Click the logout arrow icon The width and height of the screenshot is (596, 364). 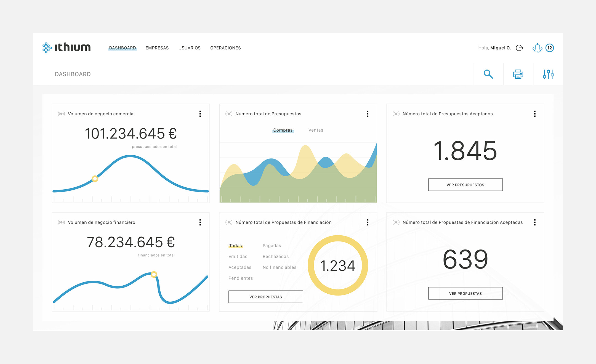(520, 48)
